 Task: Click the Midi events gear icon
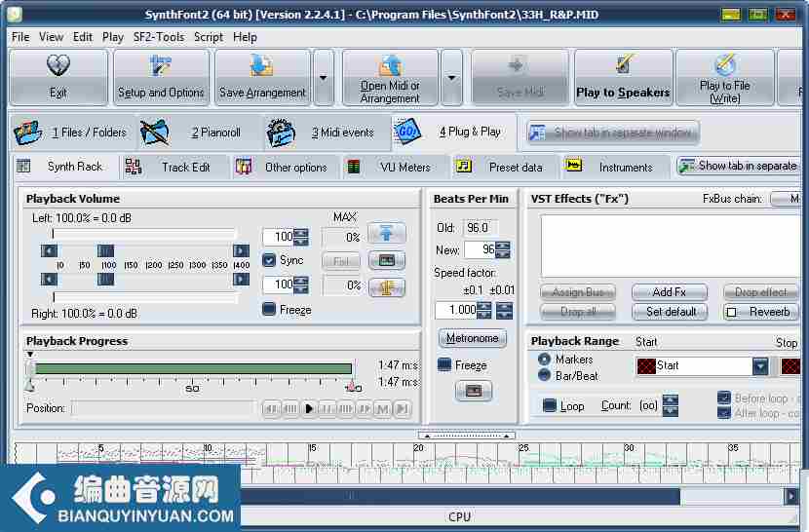tap(281, 133)
